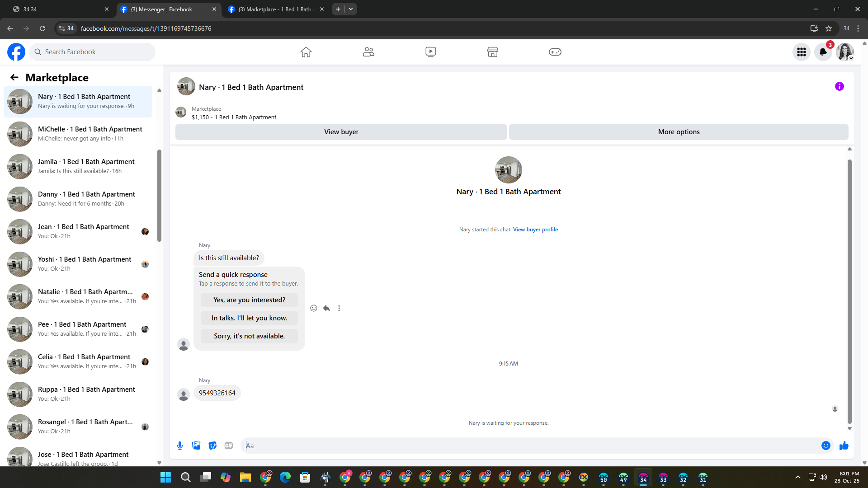Viewport: 868px width, 488px height.
Task: Open conversation information purple icon
Action: point(839,86)
